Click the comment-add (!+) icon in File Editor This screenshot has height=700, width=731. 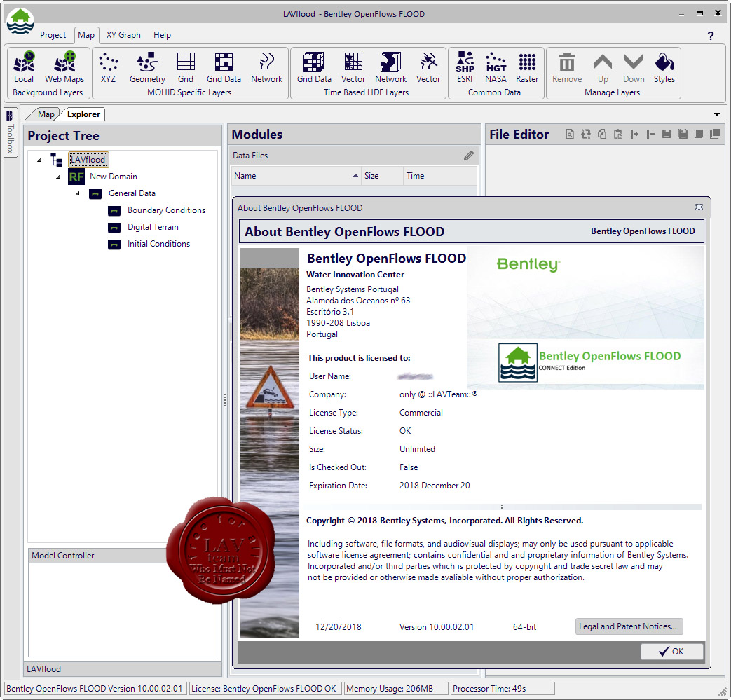coord(634,135)
